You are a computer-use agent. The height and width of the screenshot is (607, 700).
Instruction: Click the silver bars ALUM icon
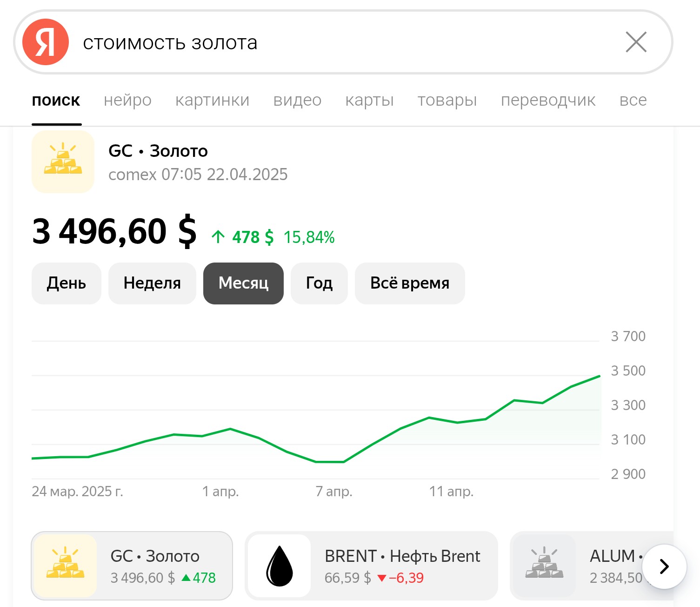pos(544,566)
